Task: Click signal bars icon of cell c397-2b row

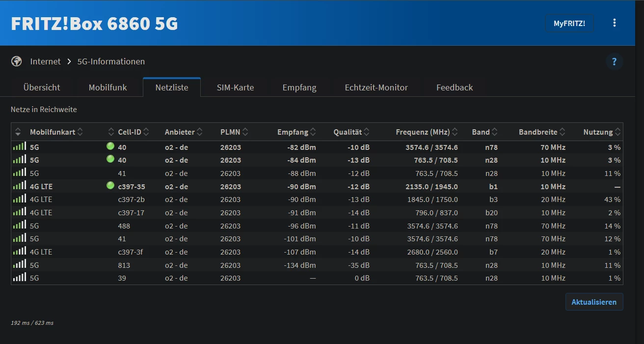Action: pyautogui.click(x=19, y=199)
